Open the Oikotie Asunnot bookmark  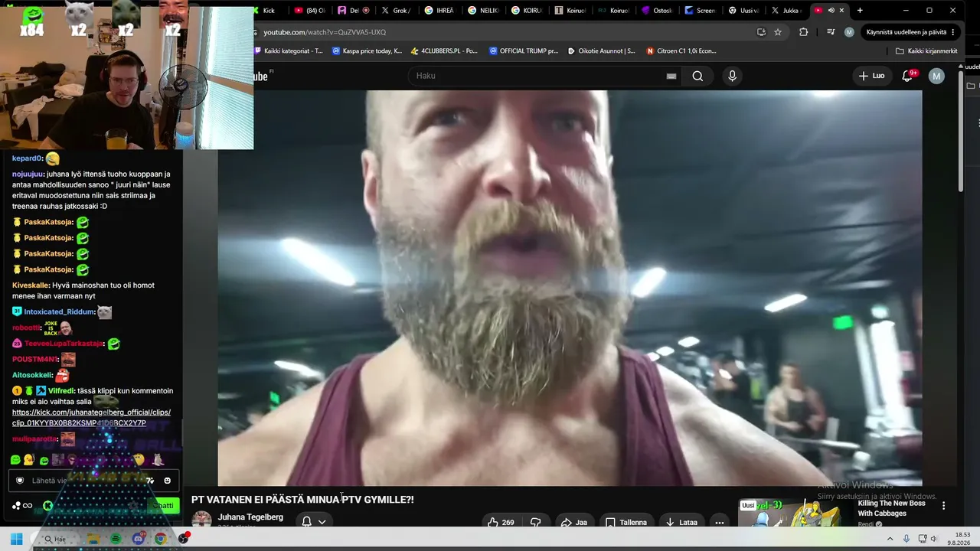coord(601,51)
